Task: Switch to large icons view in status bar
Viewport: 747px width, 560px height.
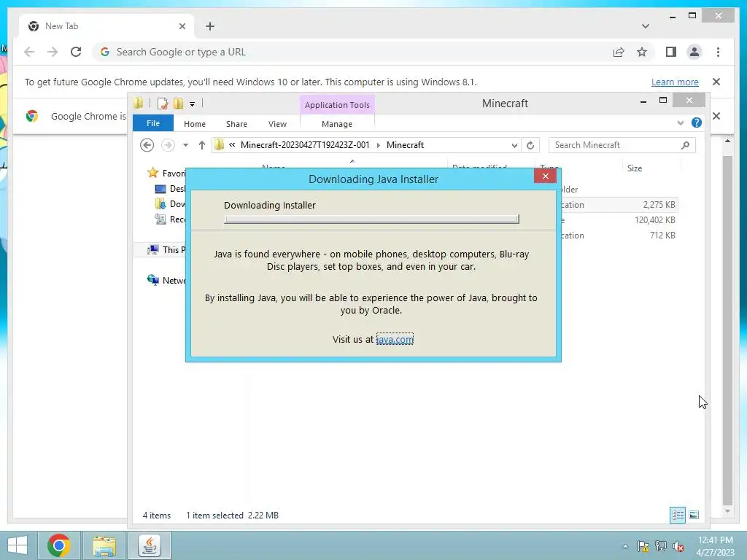Action: (694, 515)
